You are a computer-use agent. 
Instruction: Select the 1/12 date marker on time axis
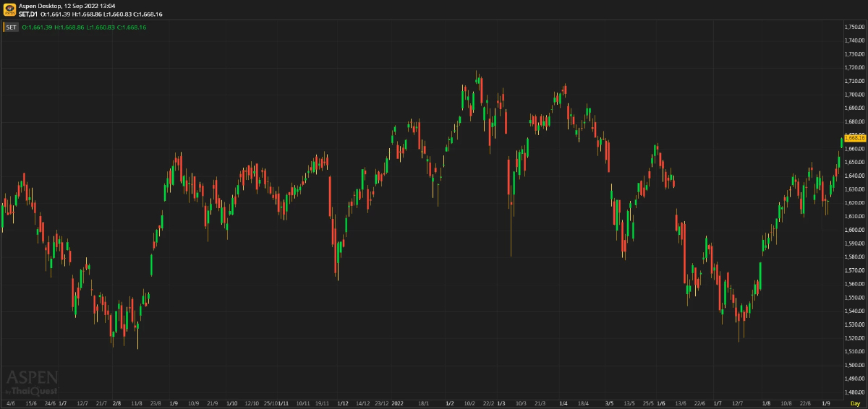pyautogui.click(x=342, y=403)
